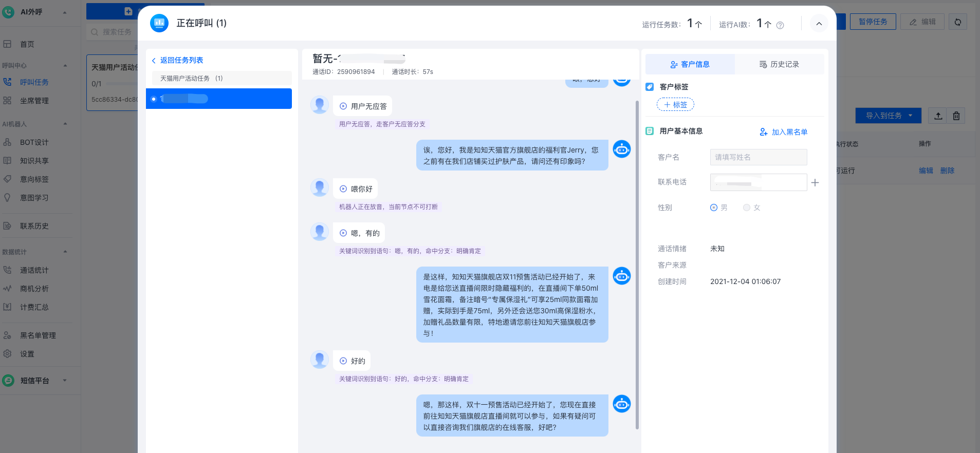Open 呼叫任务 in sidebar

(x=34, y=82)
